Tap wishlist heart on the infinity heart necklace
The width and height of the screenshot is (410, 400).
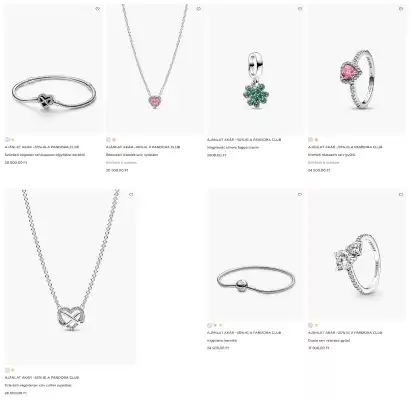(131, 194)
